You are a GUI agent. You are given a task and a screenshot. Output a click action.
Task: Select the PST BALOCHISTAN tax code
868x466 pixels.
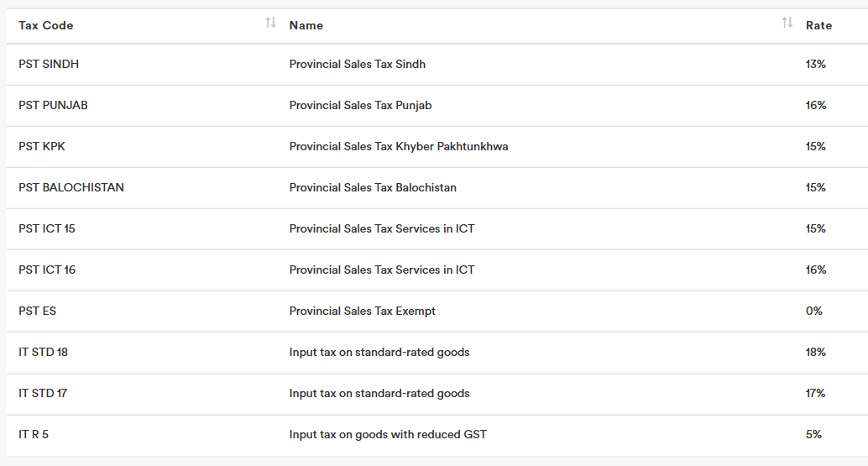pyautogui.click(x=71, y=187)
